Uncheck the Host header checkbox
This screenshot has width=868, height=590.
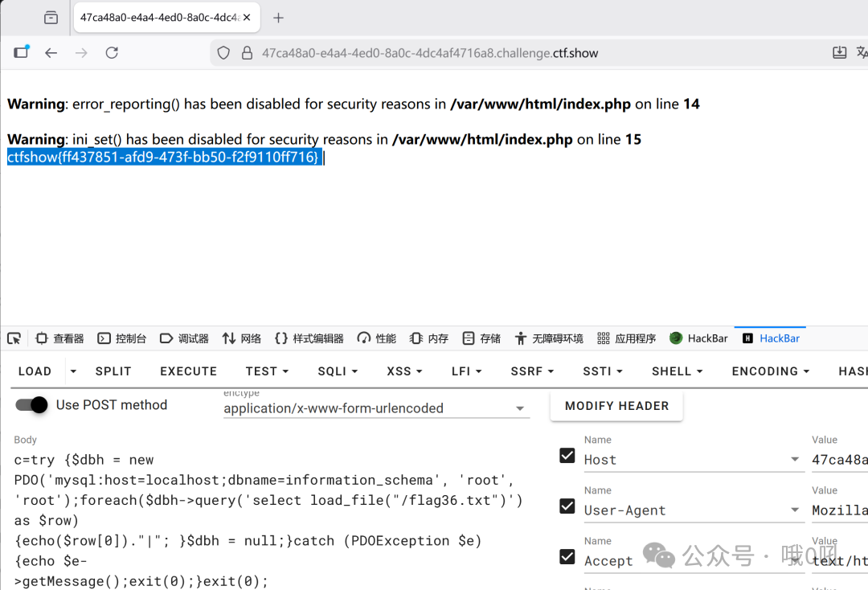567,456
